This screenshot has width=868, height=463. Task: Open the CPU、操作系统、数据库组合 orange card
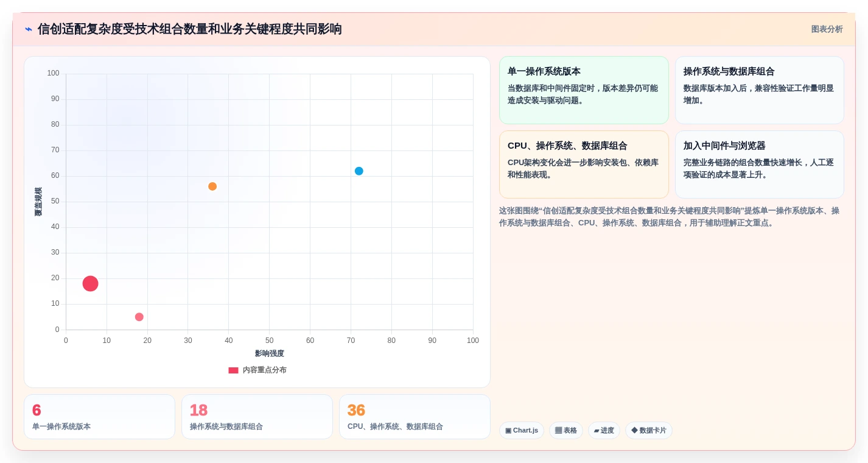[x=584, y=164]
